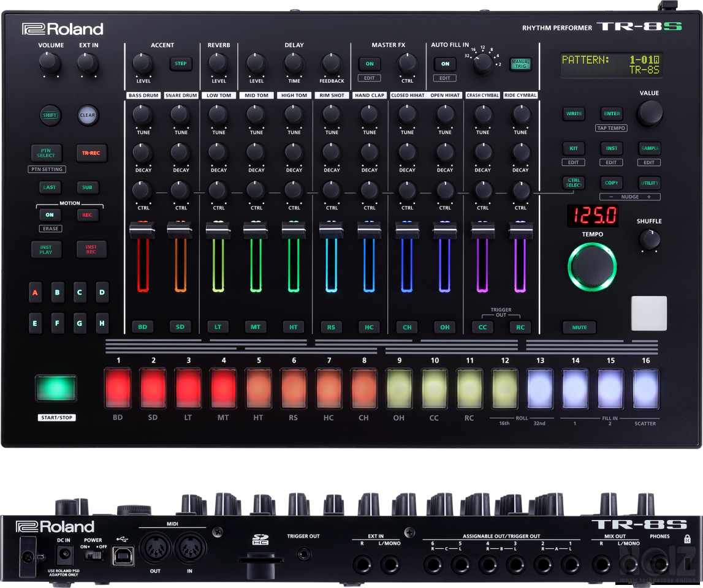Hit the red TR-REC button
703x588 pixels.
point(91,153)
